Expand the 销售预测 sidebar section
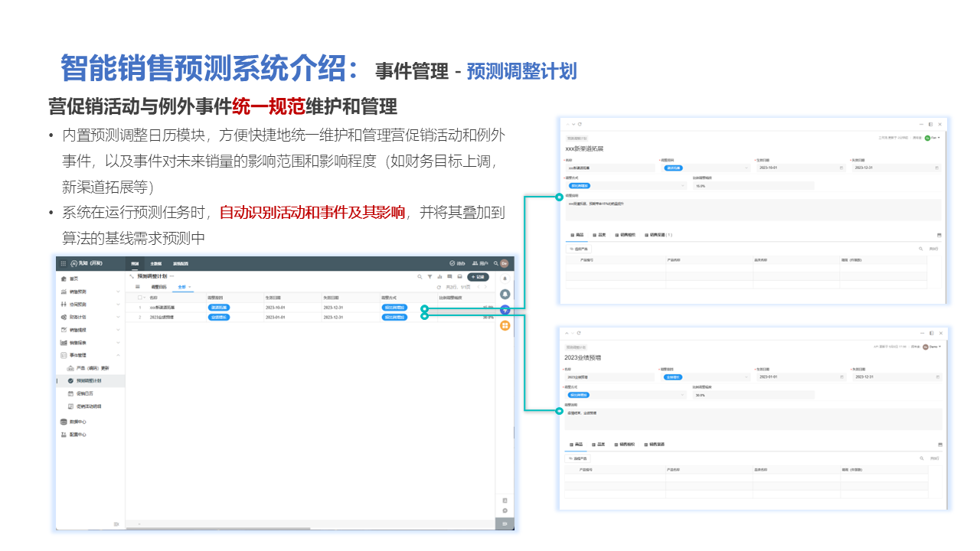This screenshot has width=980, height=551. (118, 292)
